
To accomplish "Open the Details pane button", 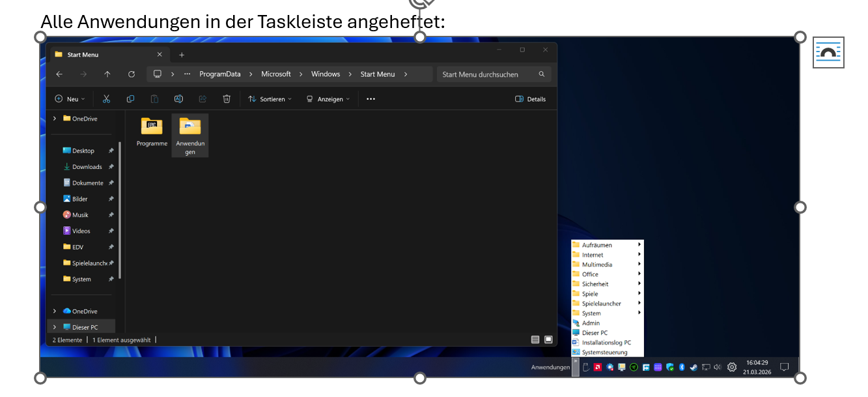I will 531,99.
